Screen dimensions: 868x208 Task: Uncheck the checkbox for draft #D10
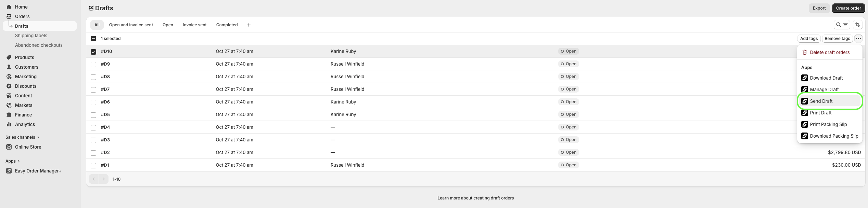(93, 52)
